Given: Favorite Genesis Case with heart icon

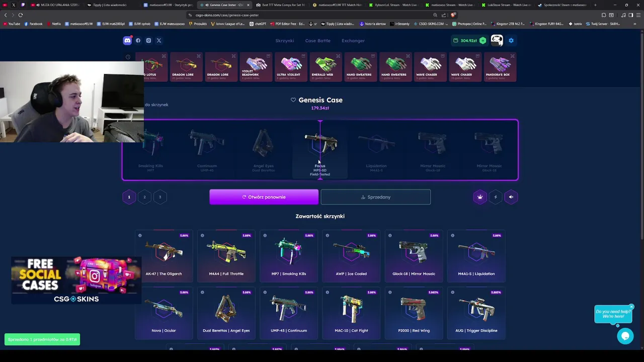Looking at the screenshot, I should pos(293,100).
